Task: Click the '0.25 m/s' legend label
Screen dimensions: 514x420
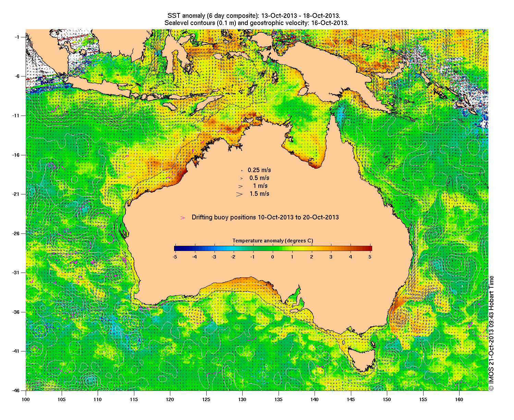Action: point(259,170)
